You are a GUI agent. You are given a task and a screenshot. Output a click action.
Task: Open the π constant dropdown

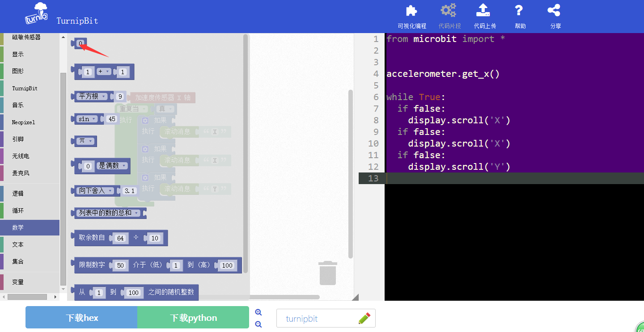pyautogui.click(x=86, y=141)
